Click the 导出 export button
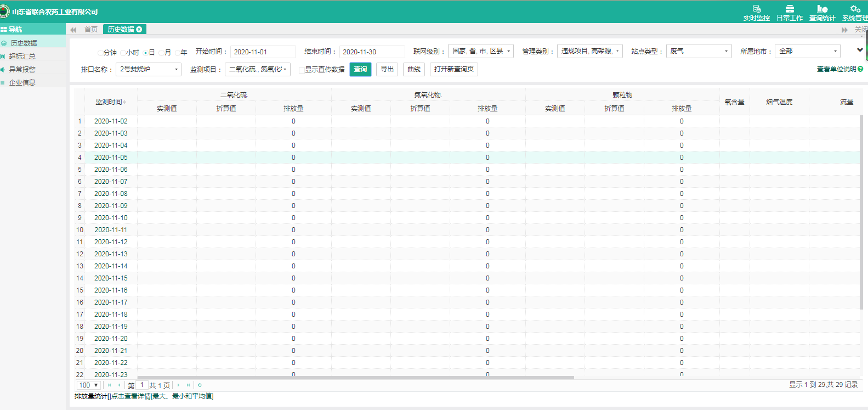 click(x=387, y=69)
